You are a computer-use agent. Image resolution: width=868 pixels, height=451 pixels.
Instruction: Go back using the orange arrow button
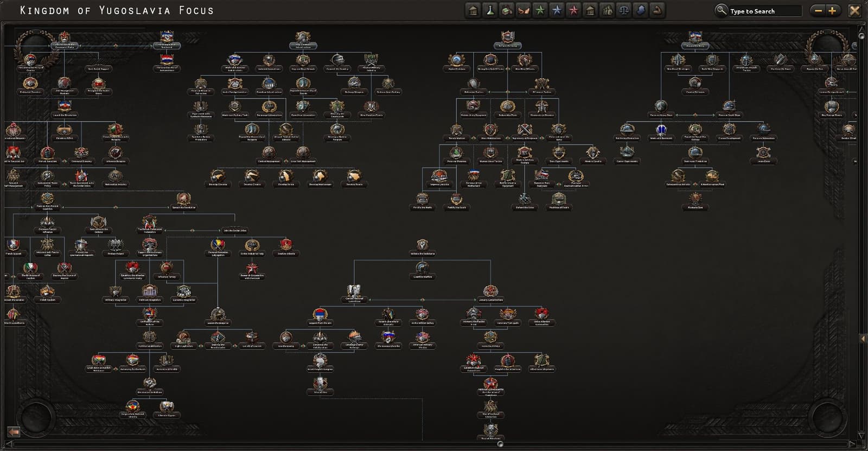tap(14, 431)
